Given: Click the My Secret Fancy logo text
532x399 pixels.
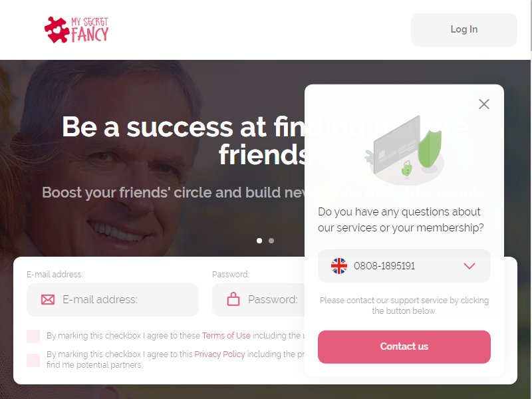Looking at the screenshot, I should 90,30.
